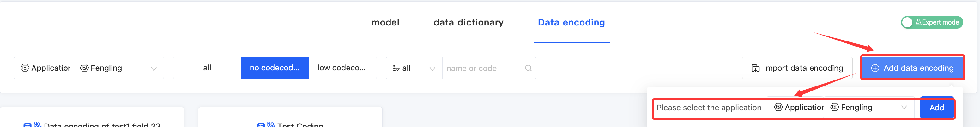Click the list filter icon beside the all selector
The height and width of the screenshot is (127, 980).
click(396, 68)
